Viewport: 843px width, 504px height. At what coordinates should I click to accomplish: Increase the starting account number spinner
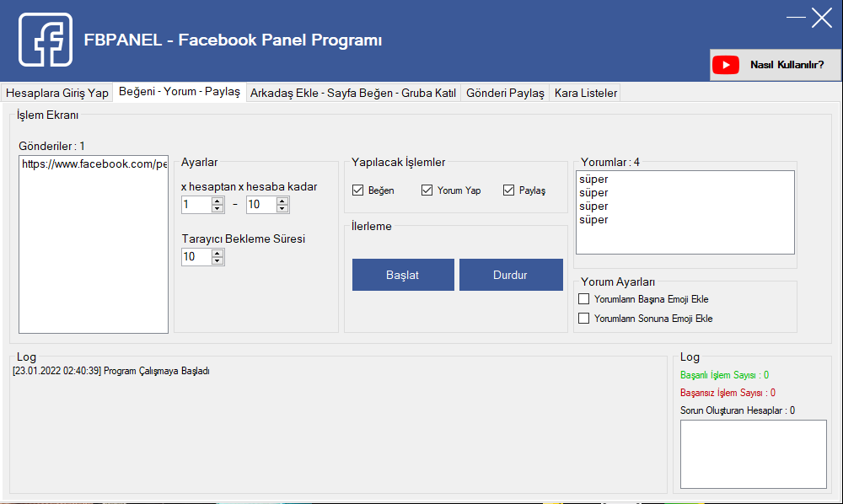217,201
